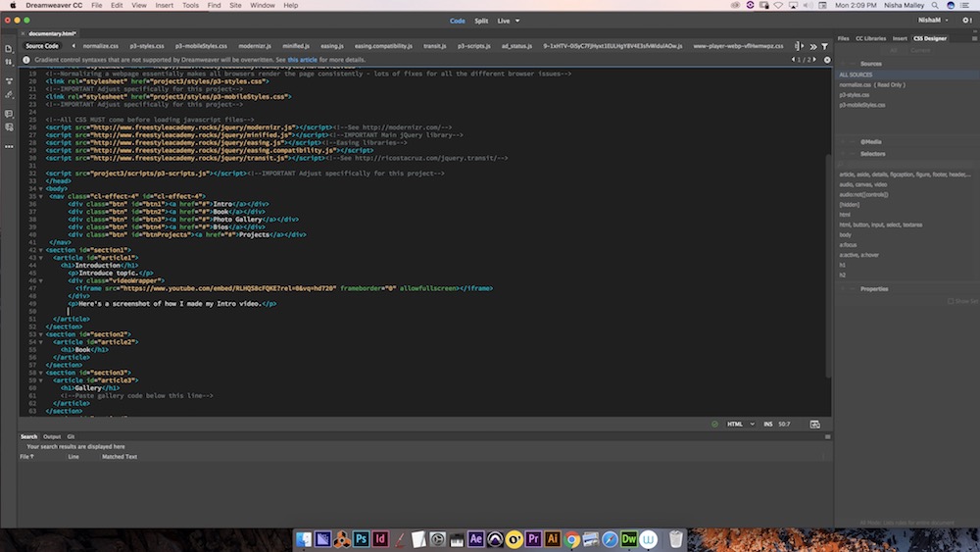Collapse section1 code fold on line 42
980x552 pixels.
tap(40, 250)
